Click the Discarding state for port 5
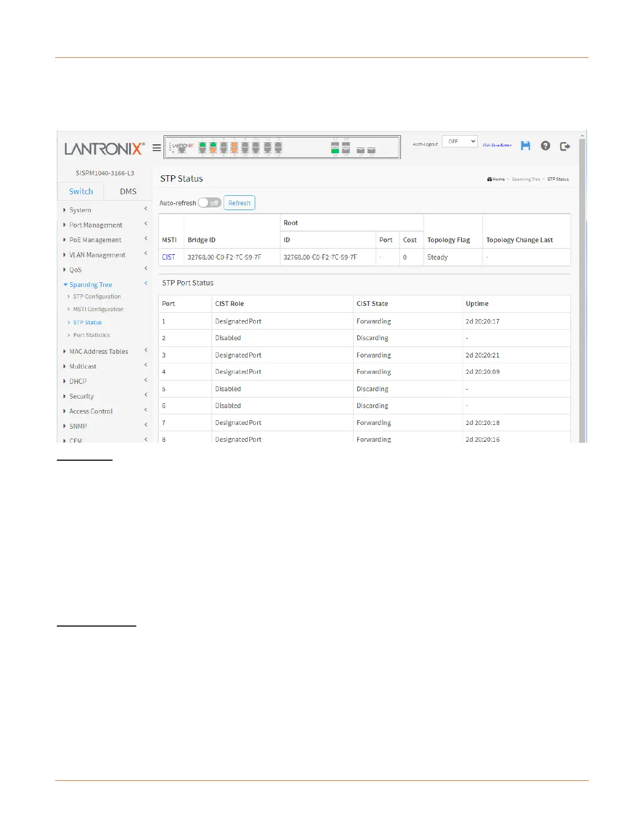This screenshot has width=644, height=834. [372, 389]
